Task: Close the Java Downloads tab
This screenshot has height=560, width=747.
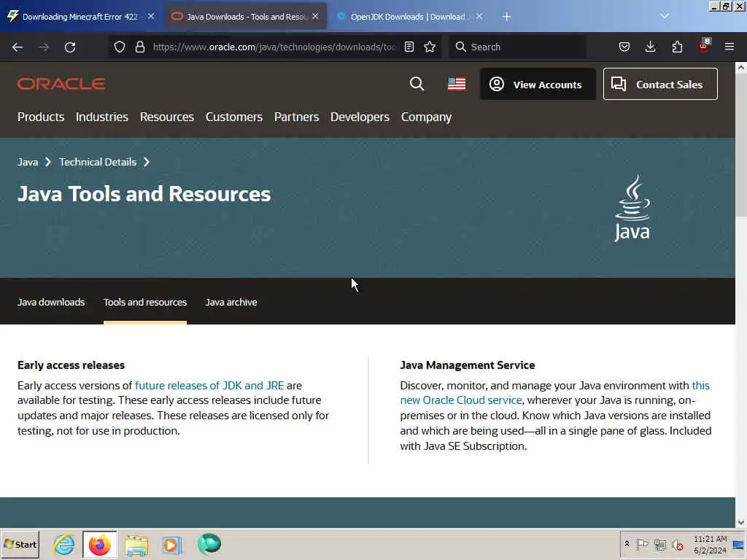Action: [315, 16]
